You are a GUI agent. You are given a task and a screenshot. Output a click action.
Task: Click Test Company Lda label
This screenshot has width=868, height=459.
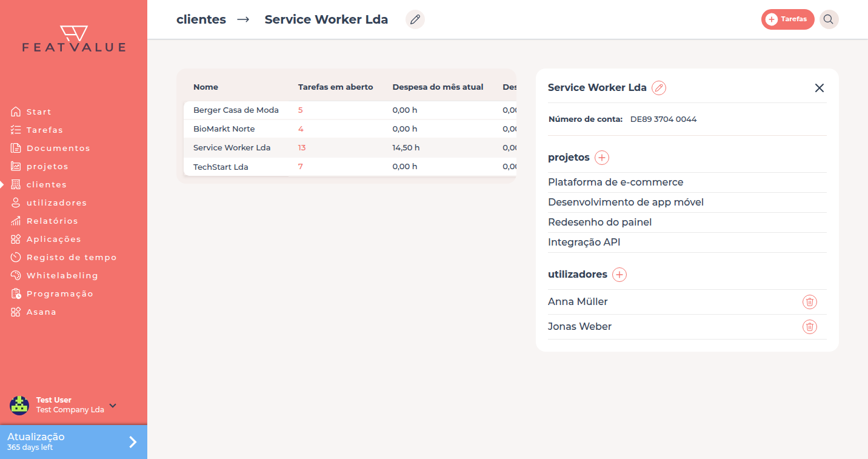click(70, 410)
